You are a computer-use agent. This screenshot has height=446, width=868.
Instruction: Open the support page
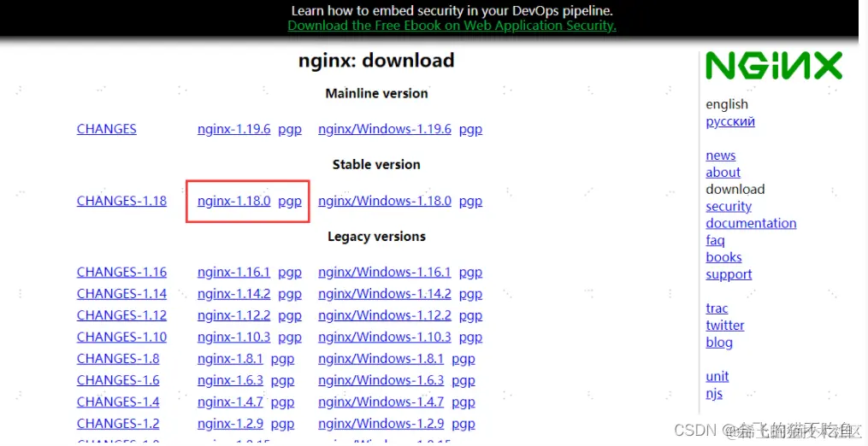click(x=729, y=275)
